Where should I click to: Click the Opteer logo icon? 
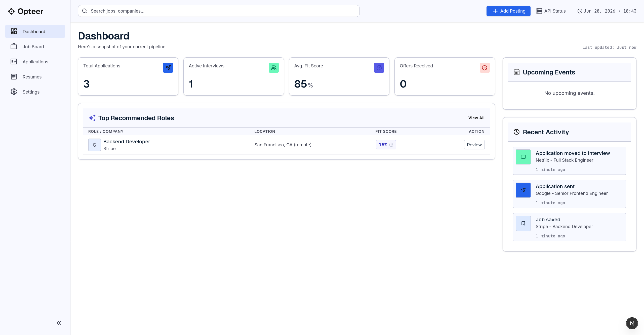point(11,11)
